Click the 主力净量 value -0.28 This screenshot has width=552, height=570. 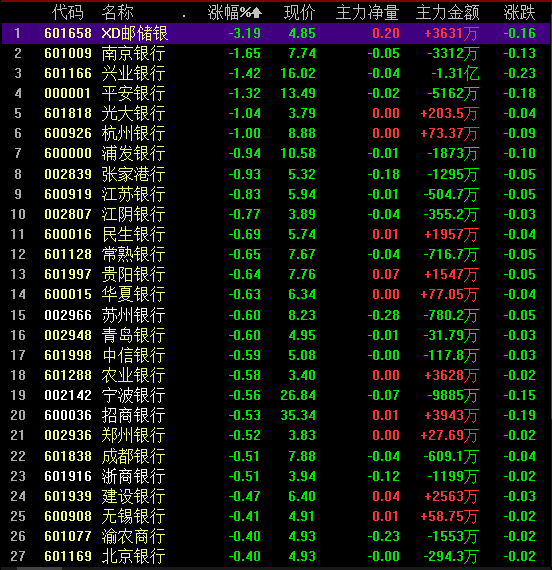point(384,315)
